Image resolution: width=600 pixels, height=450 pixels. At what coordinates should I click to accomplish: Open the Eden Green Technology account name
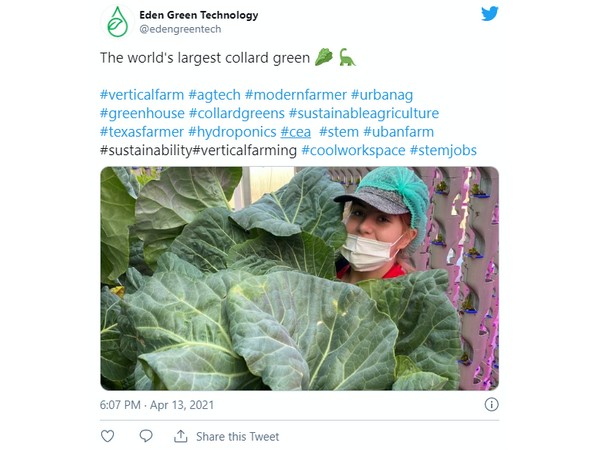[199, 15]
